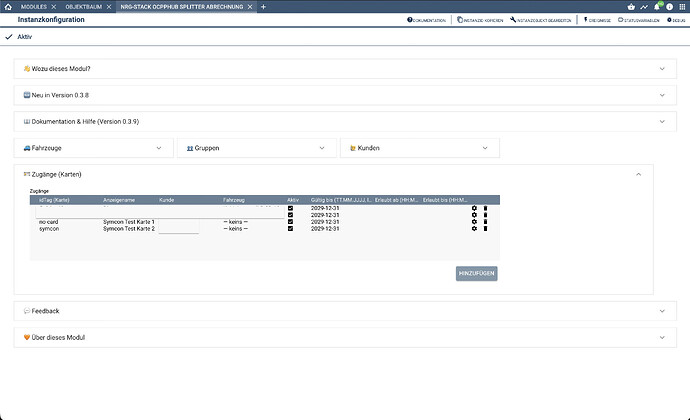Close the NRG-STACK OCPPHUB SPLITTER ABRECHNUNG tab
Image resolution: width=690 pixels, height=420 pixels.
[x=250, y=7]
